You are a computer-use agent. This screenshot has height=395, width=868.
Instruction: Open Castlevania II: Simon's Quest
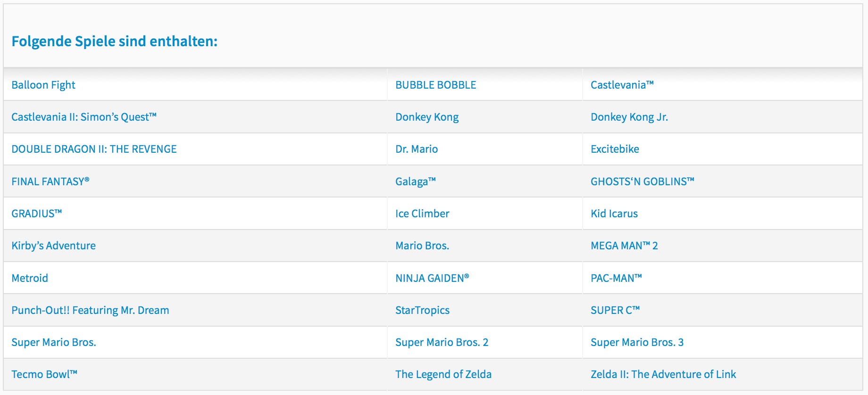84,117
